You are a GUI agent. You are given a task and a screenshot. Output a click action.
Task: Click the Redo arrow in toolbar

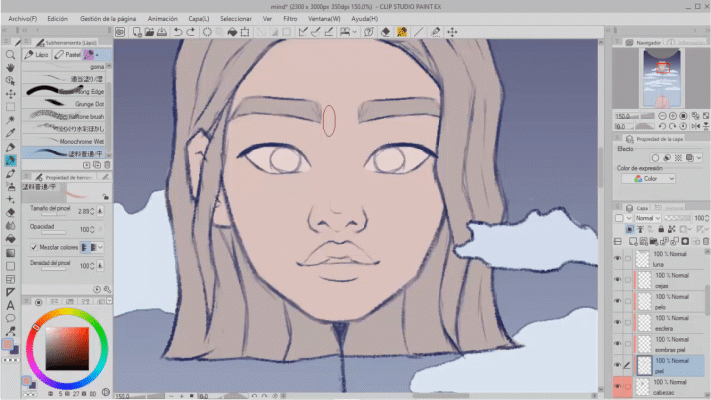[191, 31]
